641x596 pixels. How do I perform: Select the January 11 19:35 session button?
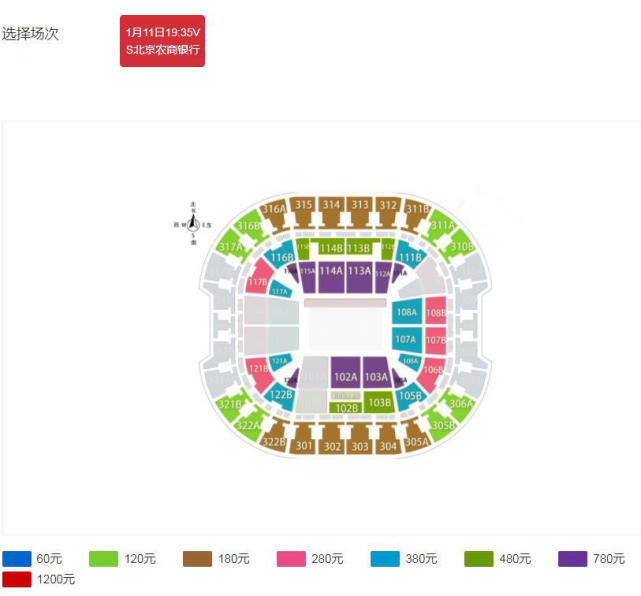coord(162,41)
